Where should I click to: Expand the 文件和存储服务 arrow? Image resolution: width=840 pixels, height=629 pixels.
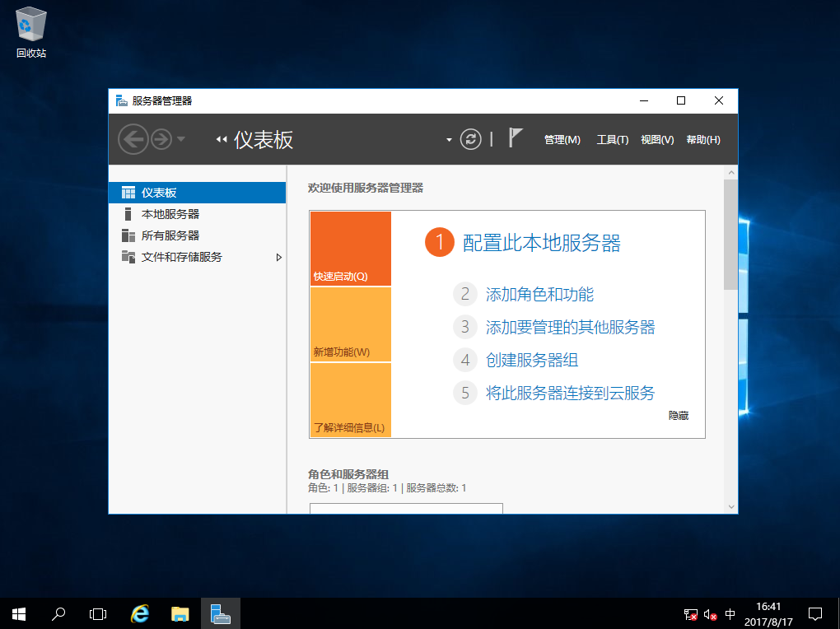(278, 257)
